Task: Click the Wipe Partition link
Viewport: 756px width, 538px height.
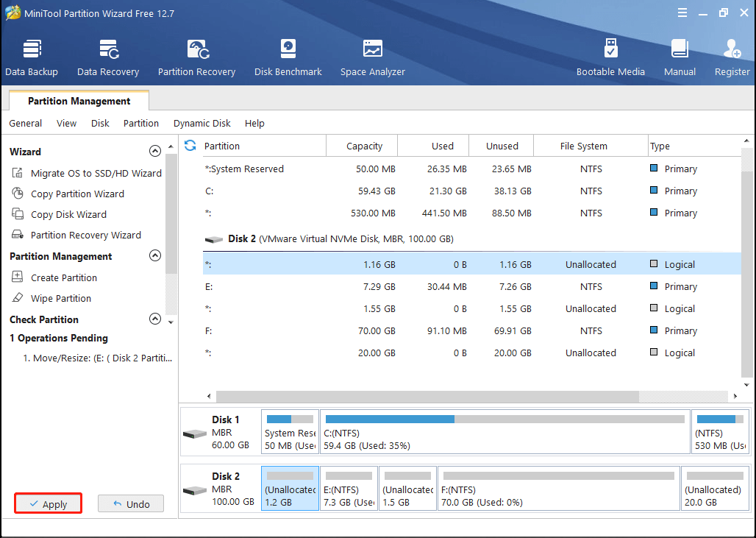Action: pos(61,298)
